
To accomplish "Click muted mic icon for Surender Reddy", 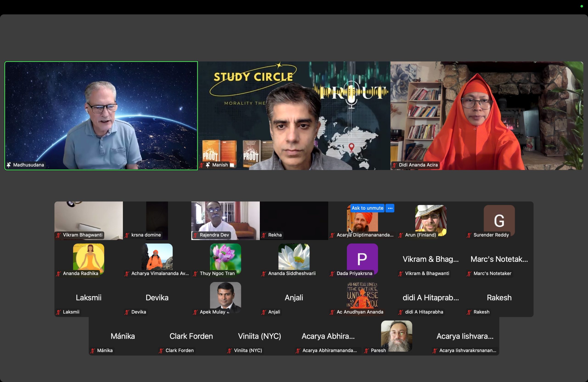I will point(469,235).
